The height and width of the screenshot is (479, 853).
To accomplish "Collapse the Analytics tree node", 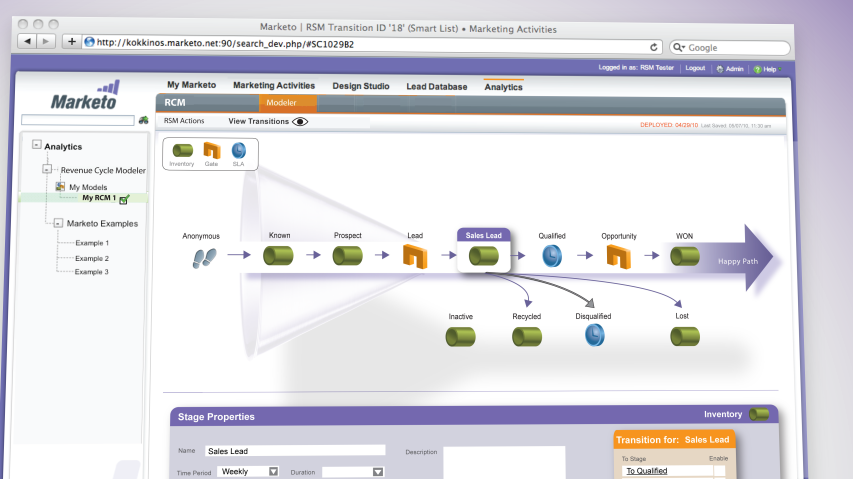I will tap(37, 145).
